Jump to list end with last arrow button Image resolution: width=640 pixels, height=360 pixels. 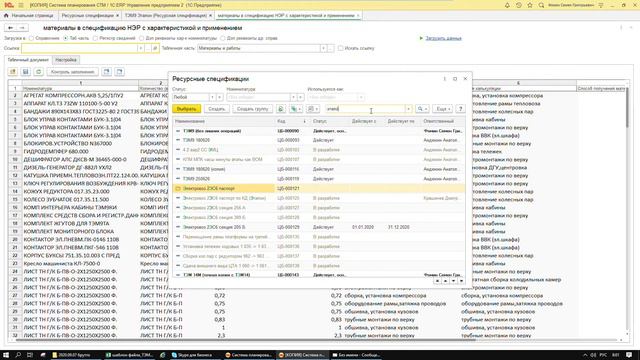coord(461,281)
